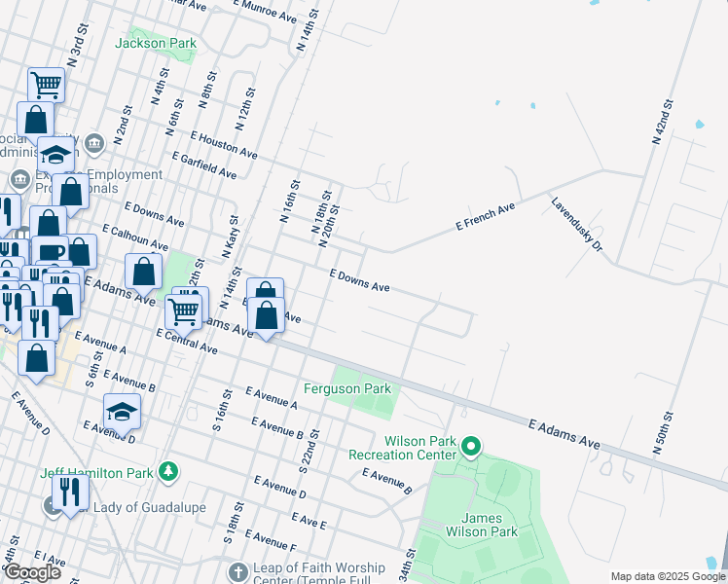Open the restaurant marker near Our Lady of Guadalupe
Viewport: 728px width, 584px height.
(x=68, y=491)
